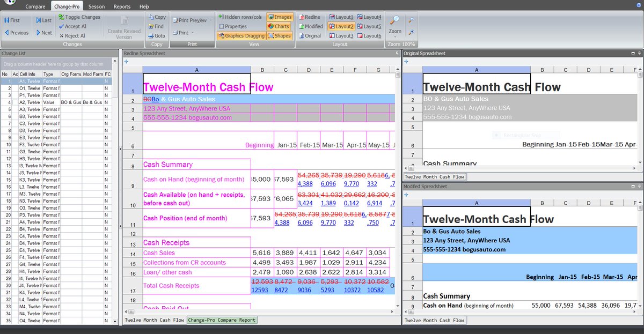Switch to Layout2

pyautogui.click(x=341, y=26)
